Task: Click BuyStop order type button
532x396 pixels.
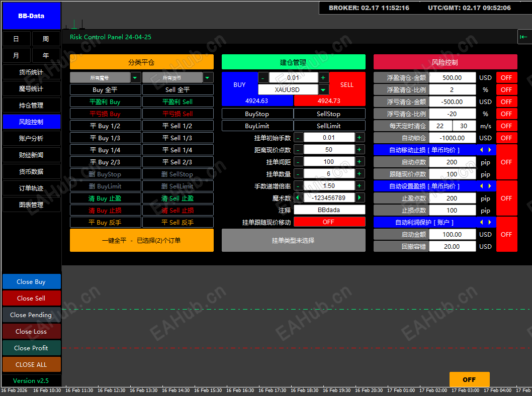Action: [x=257, y=114]
